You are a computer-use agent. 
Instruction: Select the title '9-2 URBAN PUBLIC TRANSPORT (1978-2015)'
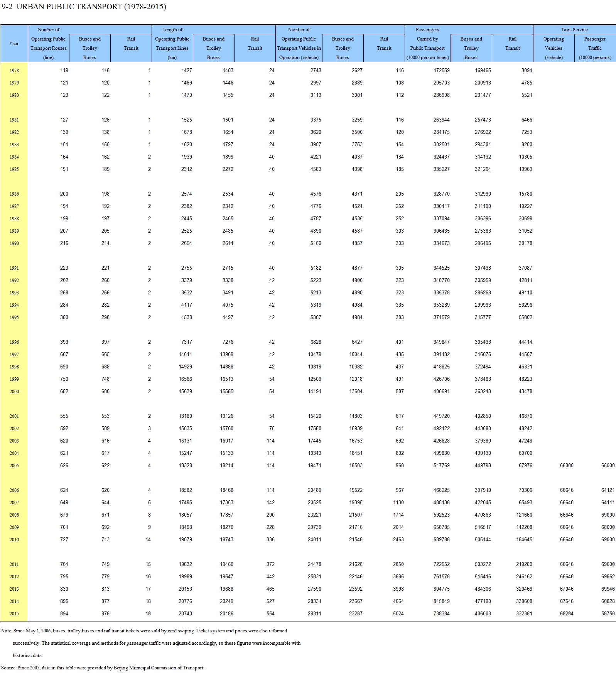84,7
